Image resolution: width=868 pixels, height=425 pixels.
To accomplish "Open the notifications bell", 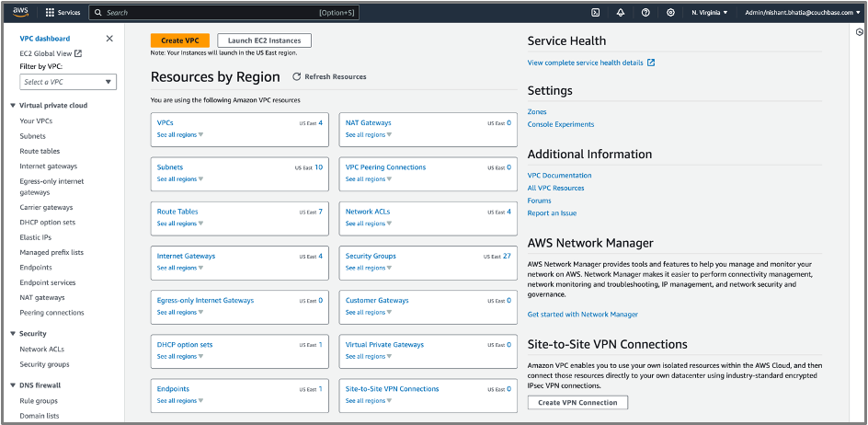I will [620, 12].
